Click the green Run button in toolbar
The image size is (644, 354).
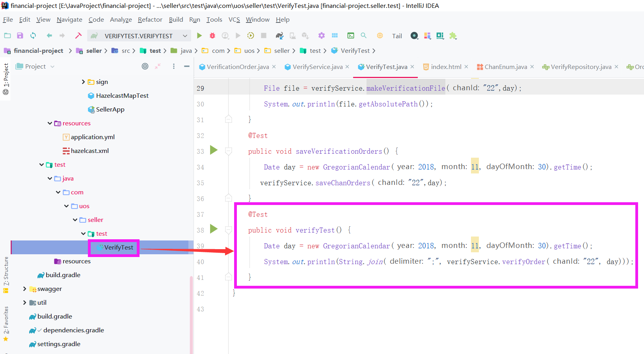coord(199,36)
